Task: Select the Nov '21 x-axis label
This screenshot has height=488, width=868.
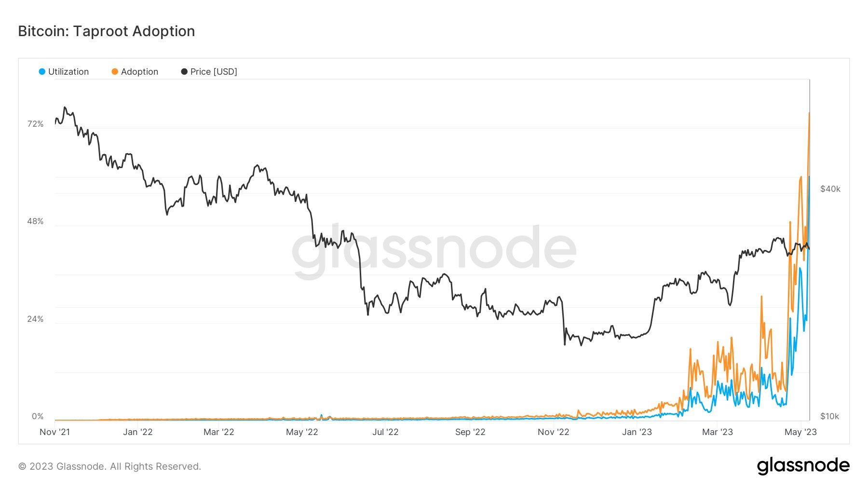Action: click(x=54, y=432)
